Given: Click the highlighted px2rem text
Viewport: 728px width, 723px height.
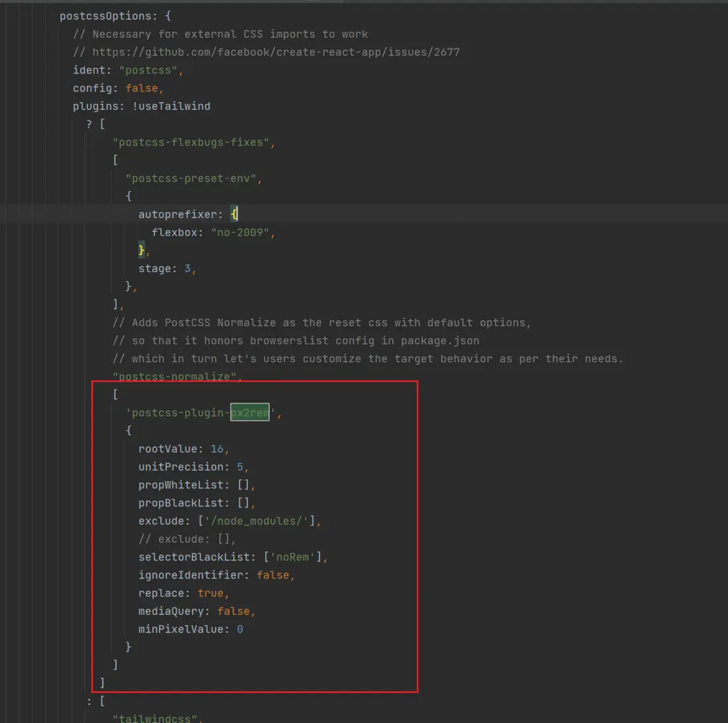Looking at the screenshot, I should [x=250, y=413].
